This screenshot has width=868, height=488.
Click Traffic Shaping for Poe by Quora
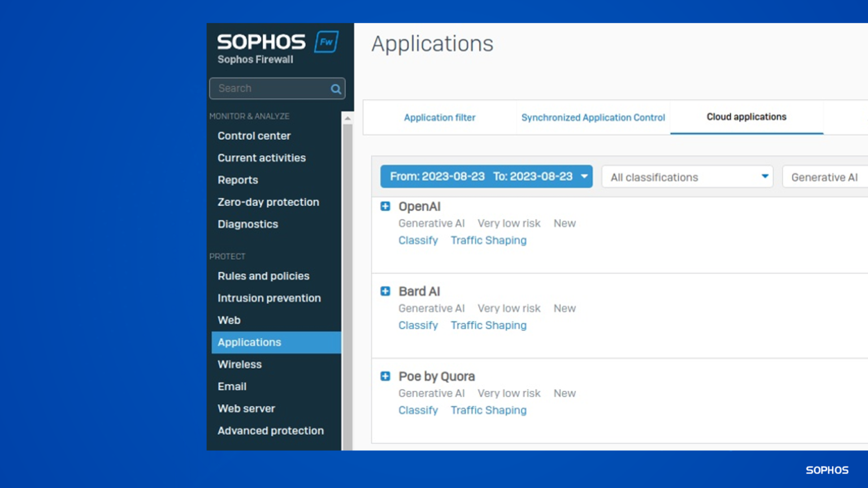[x=489, y=410]
